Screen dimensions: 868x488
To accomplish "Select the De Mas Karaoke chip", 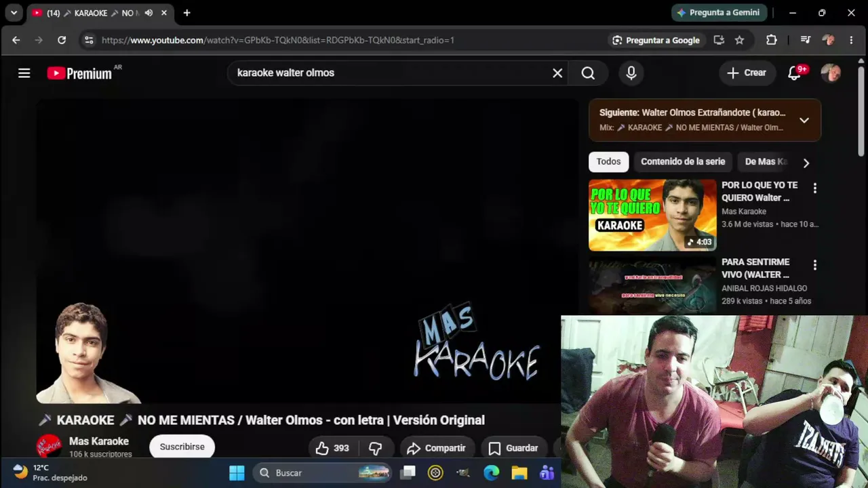I will (x=766, y=162).
